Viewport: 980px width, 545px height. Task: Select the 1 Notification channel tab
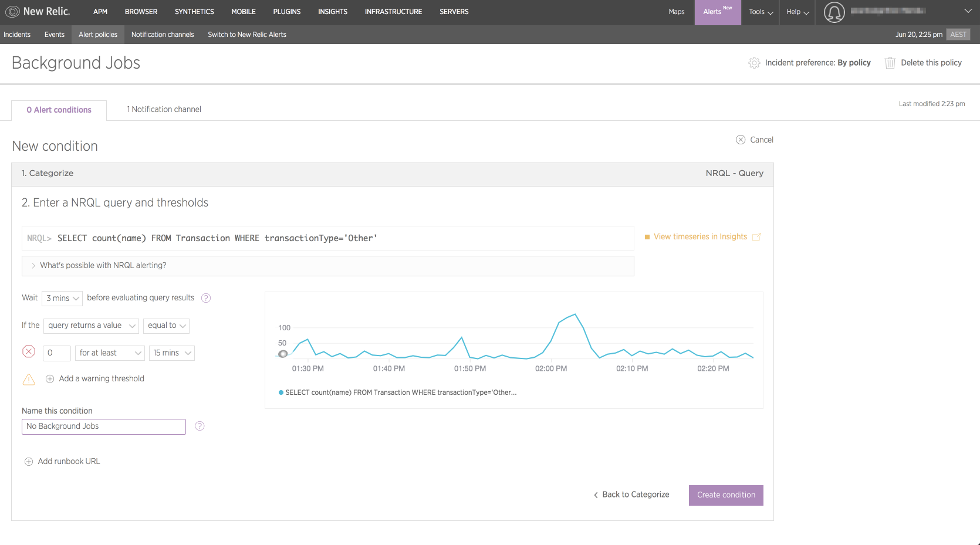[x=164, y=110]
